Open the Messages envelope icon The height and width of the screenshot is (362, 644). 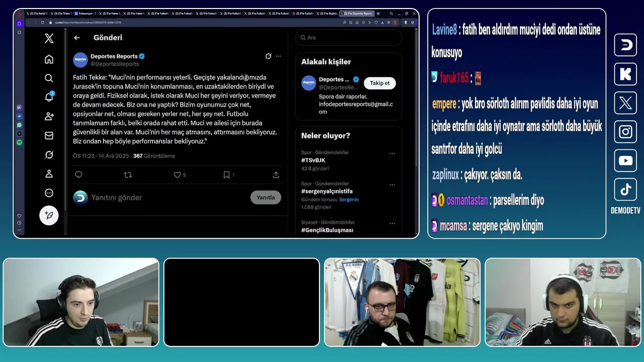pyautogui.click(x=49, y=135)
